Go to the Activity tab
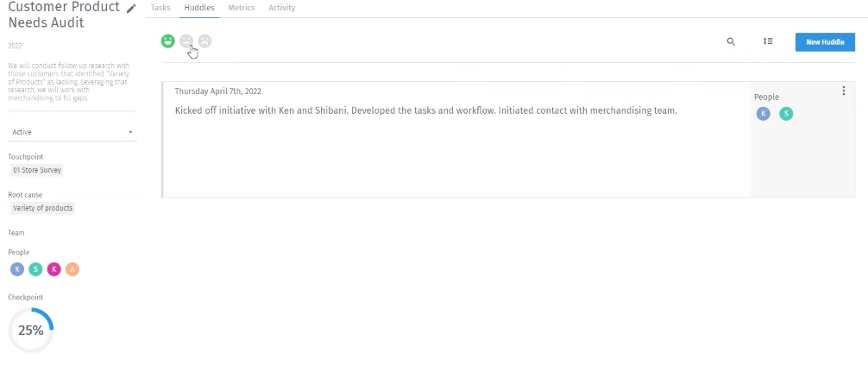Viewport: 868px width, 366px height. pyautogui.click(x=281, y=8)
